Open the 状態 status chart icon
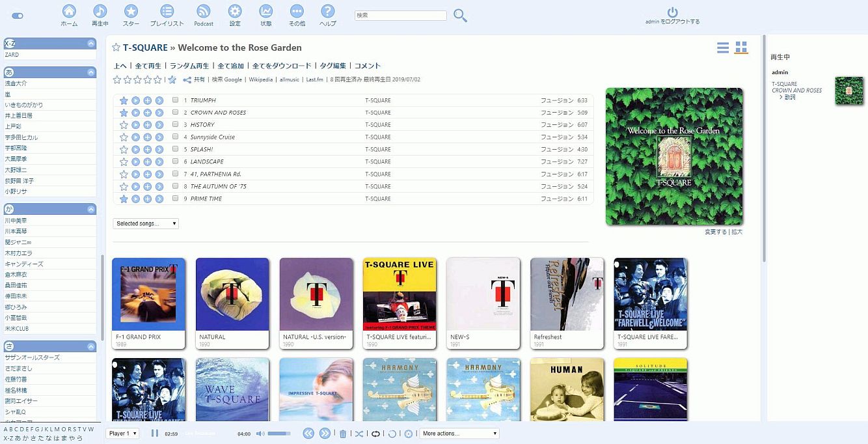Viewport: 868px width, 444px height. click(265, 11)
